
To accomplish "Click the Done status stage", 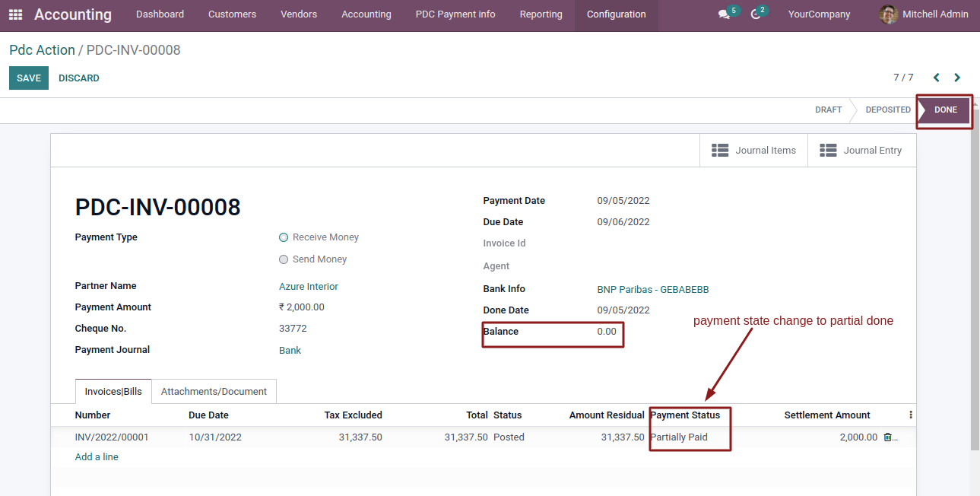I will coord(945,110).
